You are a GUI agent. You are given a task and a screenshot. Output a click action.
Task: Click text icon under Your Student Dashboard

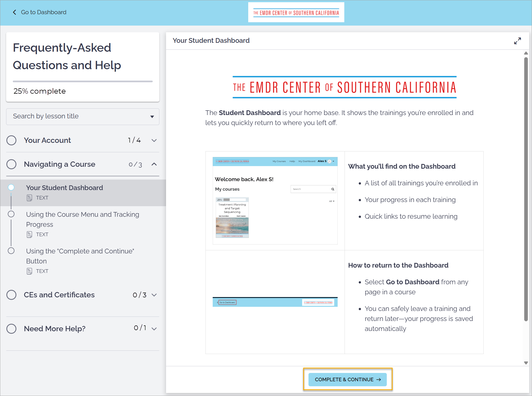click(29, 198)
